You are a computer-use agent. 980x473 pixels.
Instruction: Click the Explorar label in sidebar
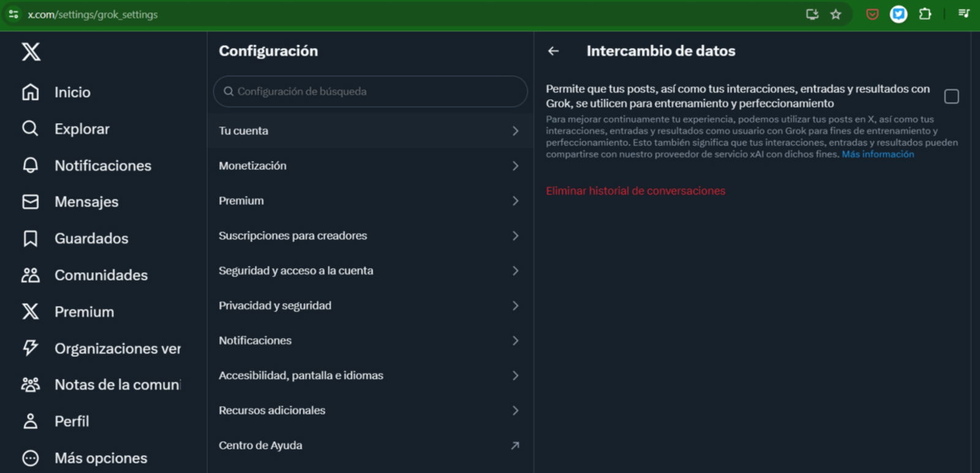tap(82, 129)
